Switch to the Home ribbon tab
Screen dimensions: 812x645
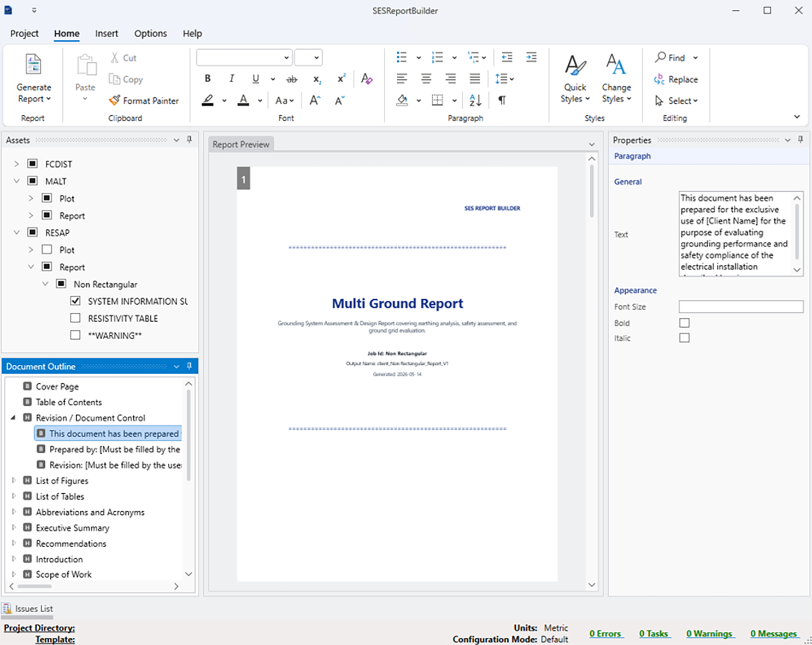pyautogui.click(x=67, y=33)
